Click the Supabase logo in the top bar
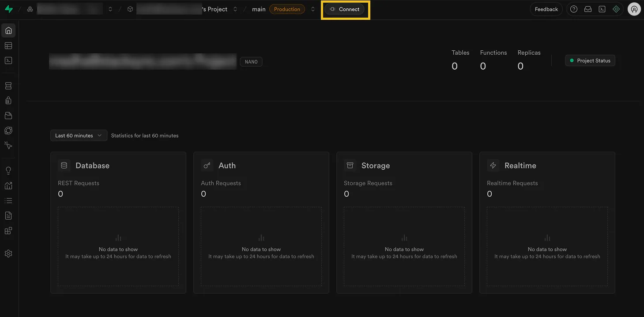This screenshot has width=644, height=317. click(x=8, y=9)
